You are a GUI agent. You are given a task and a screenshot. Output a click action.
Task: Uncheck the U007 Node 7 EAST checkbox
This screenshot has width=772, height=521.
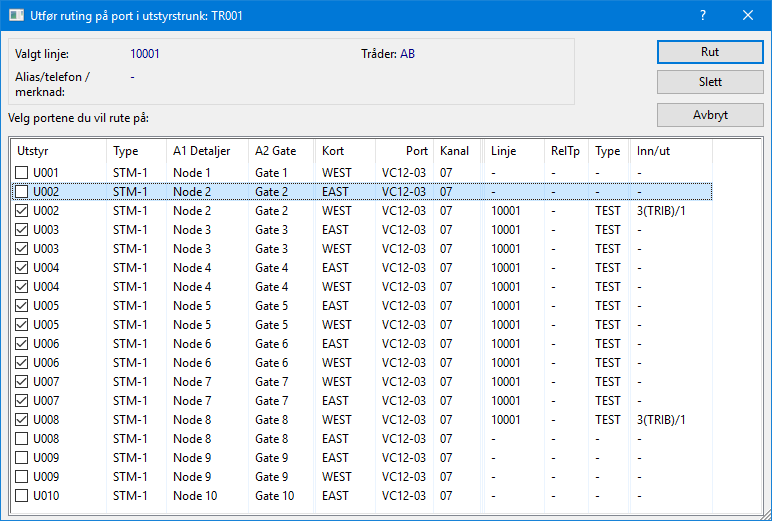[x=22, y=401]
